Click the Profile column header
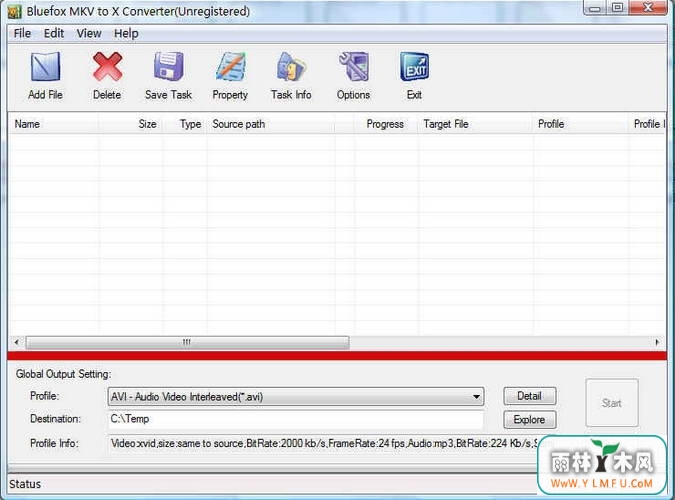Image resolution: width=675 pixels, height=500 pixels. [581, 124]
